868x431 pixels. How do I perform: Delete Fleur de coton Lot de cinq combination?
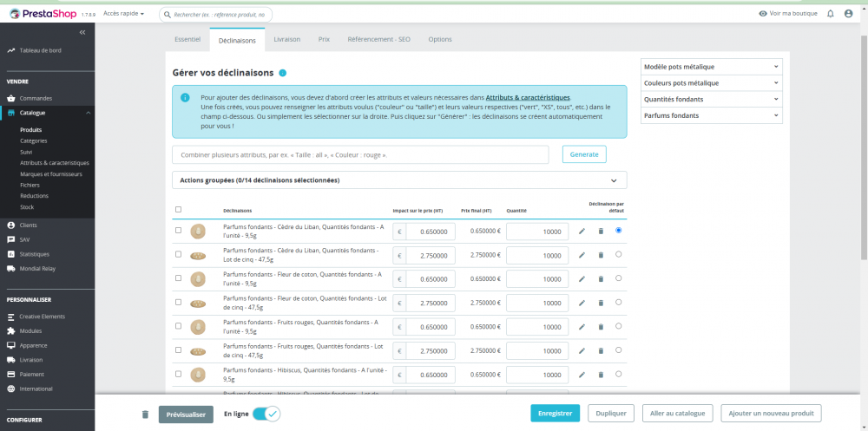601,303
